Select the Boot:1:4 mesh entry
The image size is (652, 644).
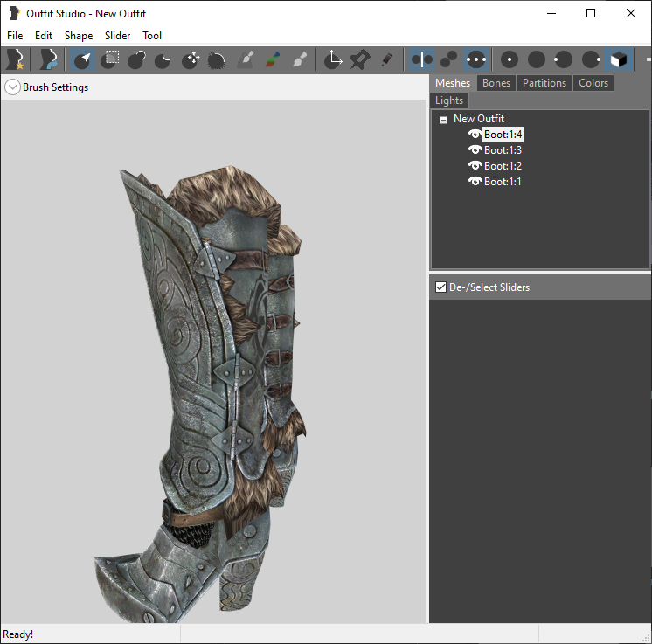click(503, 135)
